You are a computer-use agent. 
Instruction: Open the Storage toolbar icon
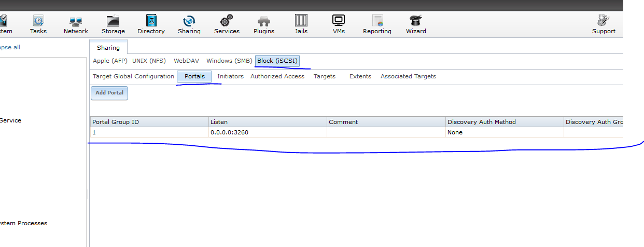pyautogui.click(x=113, y=24)
